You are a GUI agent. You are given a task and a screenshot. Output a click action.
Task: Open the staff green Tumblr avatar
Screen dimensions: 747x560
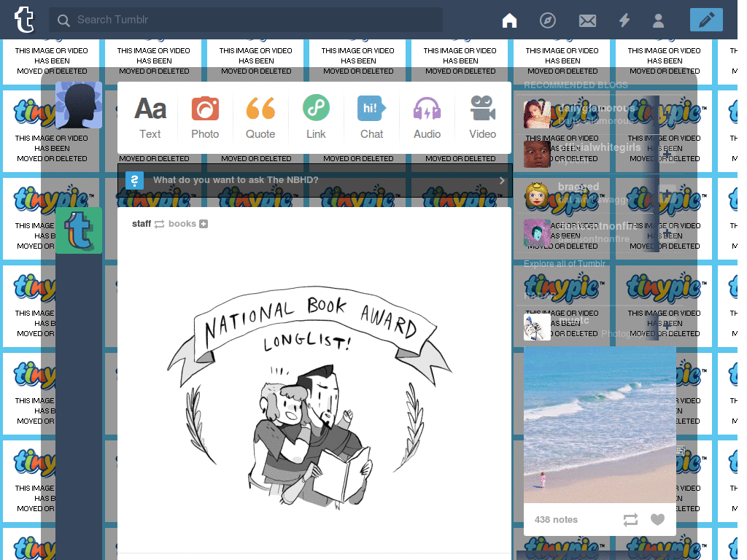pyautogui.click(x=79, y=230)
